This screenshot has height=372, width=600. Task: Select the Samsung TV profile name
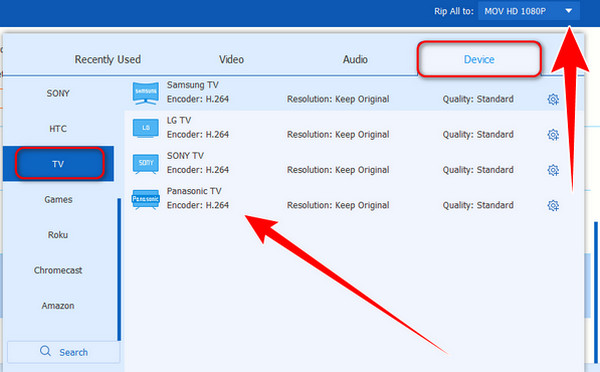pos(192,85)
